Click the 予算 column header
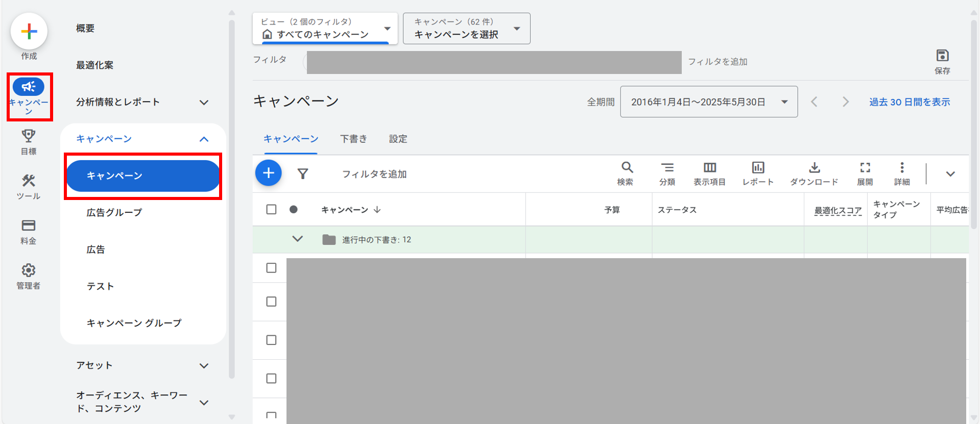 click(612, 210)
